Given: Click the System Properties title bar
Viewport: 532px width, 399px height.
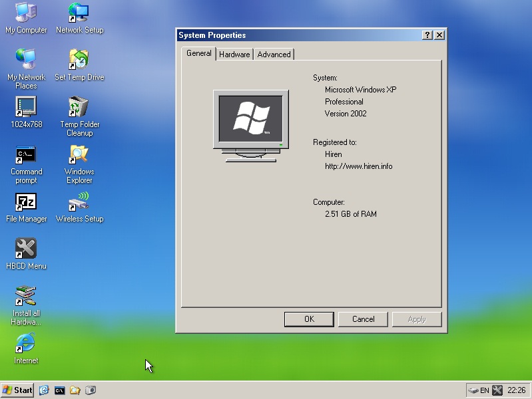Looking at the screenshot, I should [298, 35].
